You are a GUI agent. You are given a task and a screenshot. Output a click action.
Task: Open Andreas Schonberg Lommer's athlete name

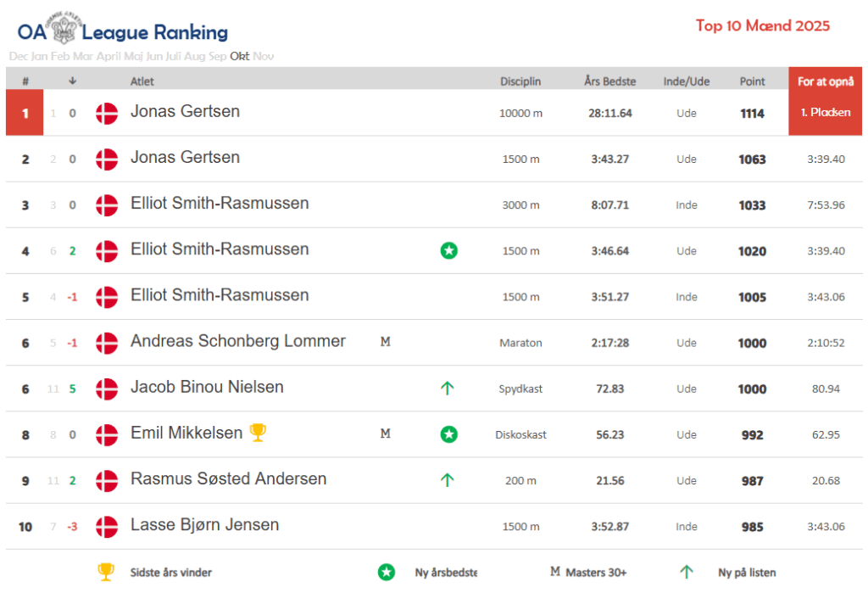click(x=238, y=341)
